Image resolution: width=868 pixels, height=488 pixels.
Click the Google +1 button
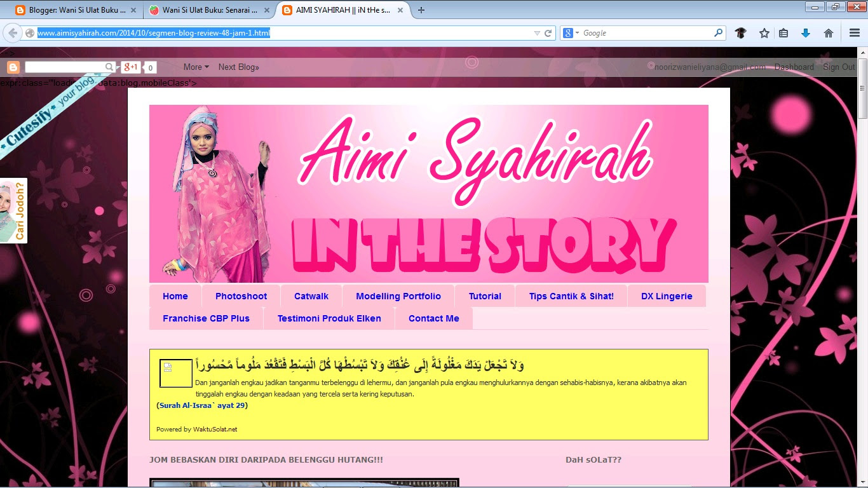tap(131, 67)
